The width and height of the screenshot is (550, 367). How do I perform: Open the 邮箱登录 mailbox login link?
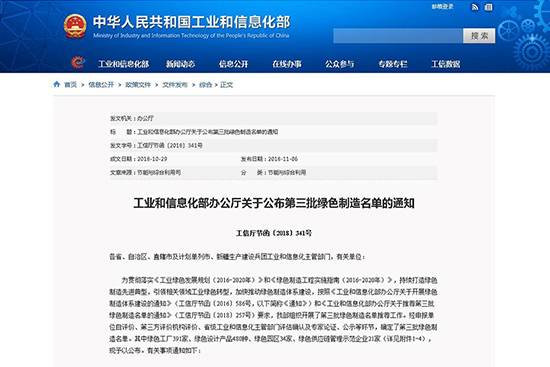443,7
